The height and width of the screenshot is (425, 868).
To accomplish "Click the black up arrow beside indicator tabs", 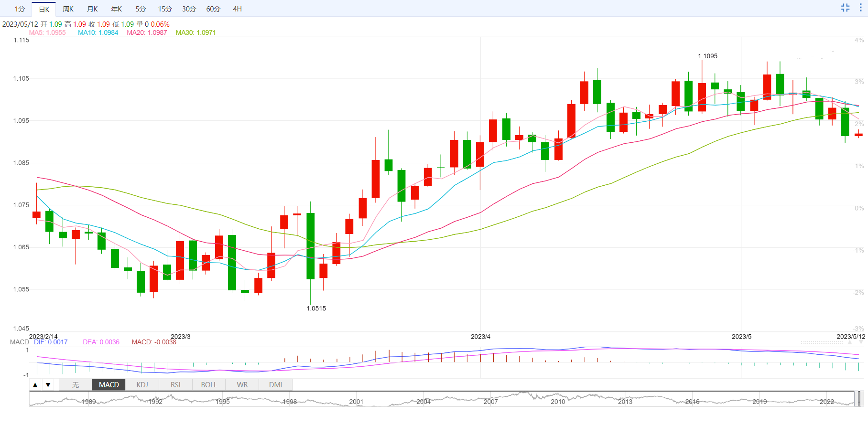I will pyautogui.click(x=35, y=385).
